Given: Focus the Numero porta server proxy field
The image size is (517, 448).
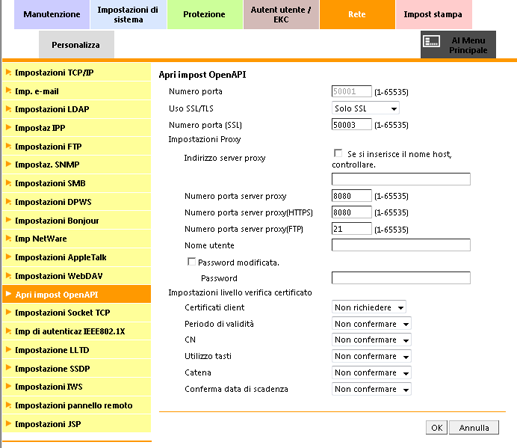Looking at the screenshot, I should tap(351, 196).
